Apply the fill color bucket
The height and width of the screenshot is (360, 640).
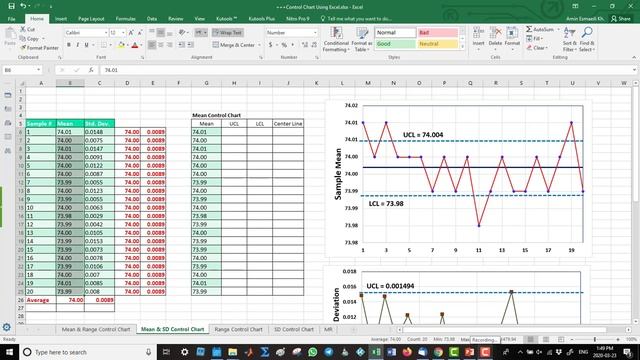(121, 45)
